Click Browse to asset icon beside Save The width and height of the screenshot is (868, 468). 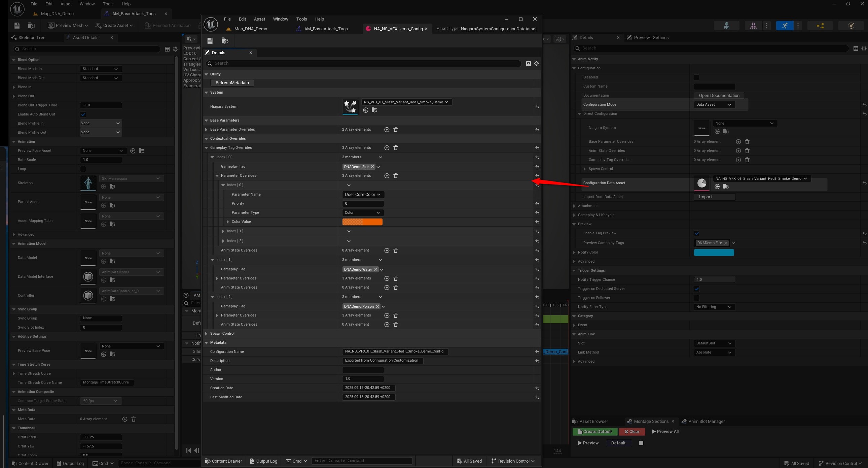tap(225, 41)
